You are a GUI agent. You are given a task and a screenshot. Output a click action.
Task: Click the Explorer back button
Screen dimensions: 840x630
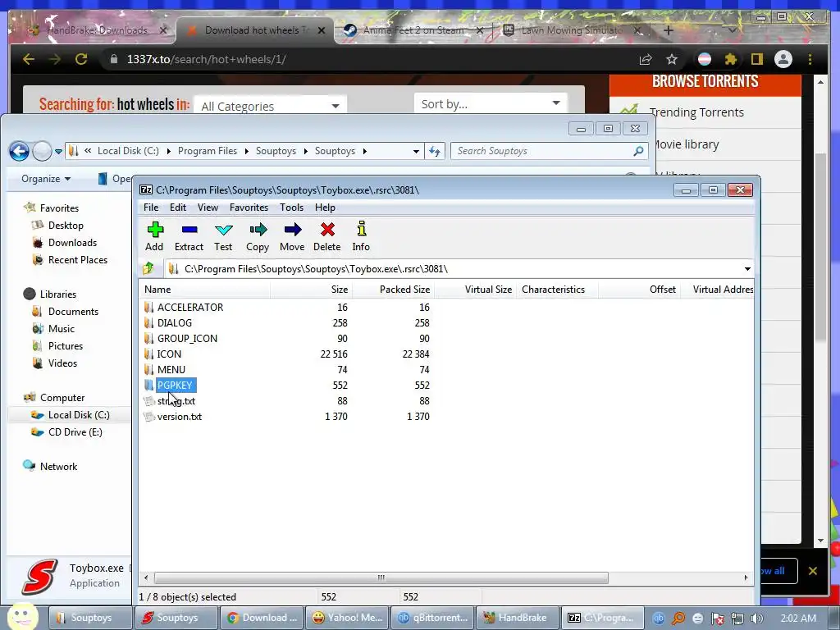pyautogui.click(x=19, y=152)
